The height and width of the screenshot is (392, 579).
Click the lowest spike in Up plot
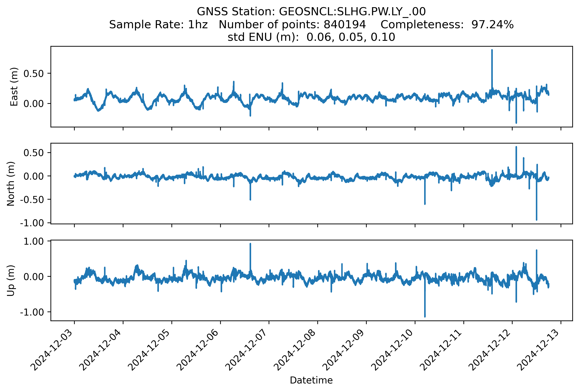pos(425,306)
